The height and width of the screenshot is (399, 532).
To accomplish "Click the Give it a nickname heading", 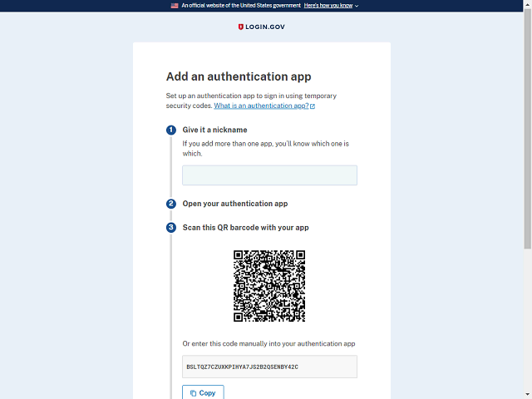I will pyautogui.click(x=214, y=130).
